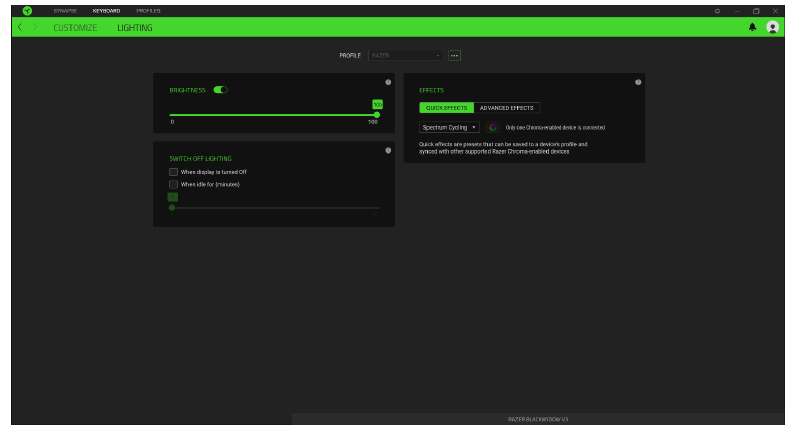Select the Quick Effects button
Image resolution: width=790 pixels, height=428 pixels.
coord(446,107)
